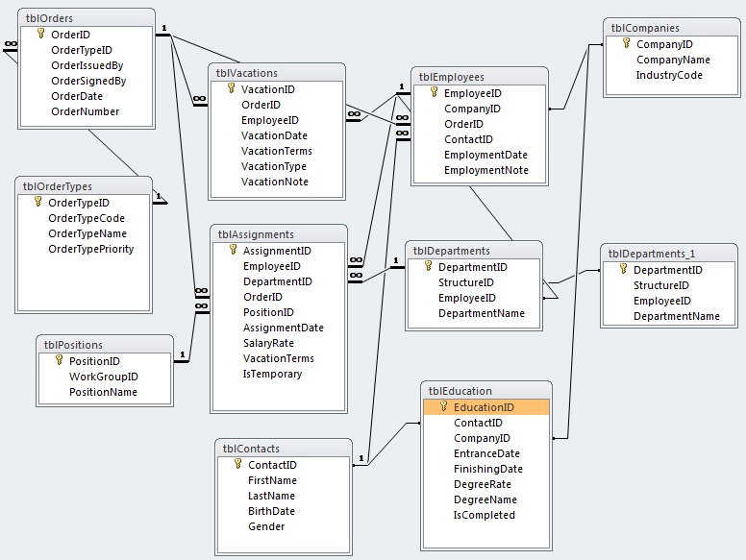Select BirthDate field in tblContacts
The image size is (746, 560).
284,511
